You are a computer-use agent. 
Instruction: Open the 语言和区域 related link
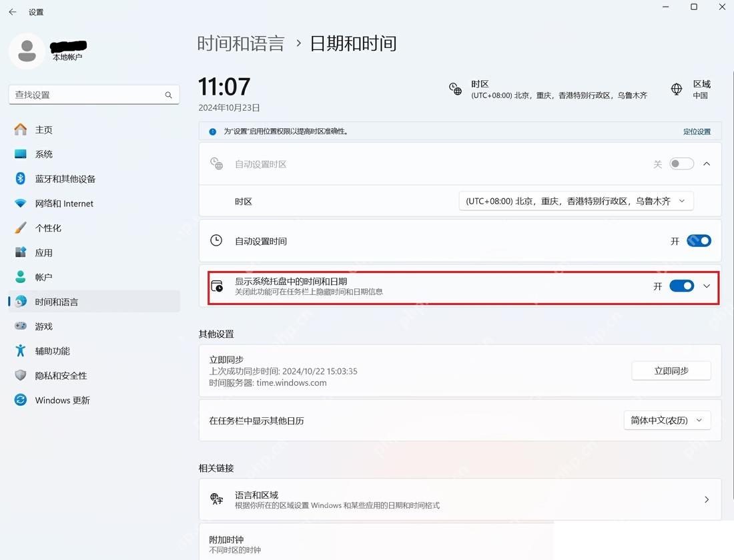click(x=460, y=500)
